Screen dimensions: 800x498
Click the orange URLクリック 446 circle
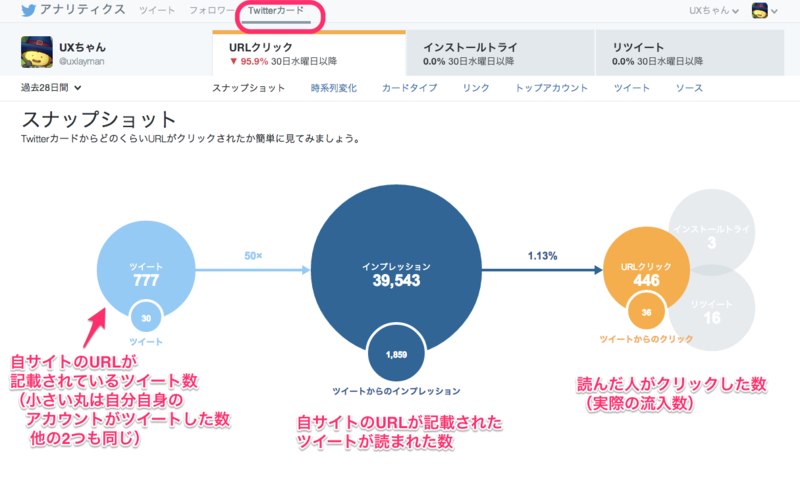pyautogui.click(x=646, y=268)
